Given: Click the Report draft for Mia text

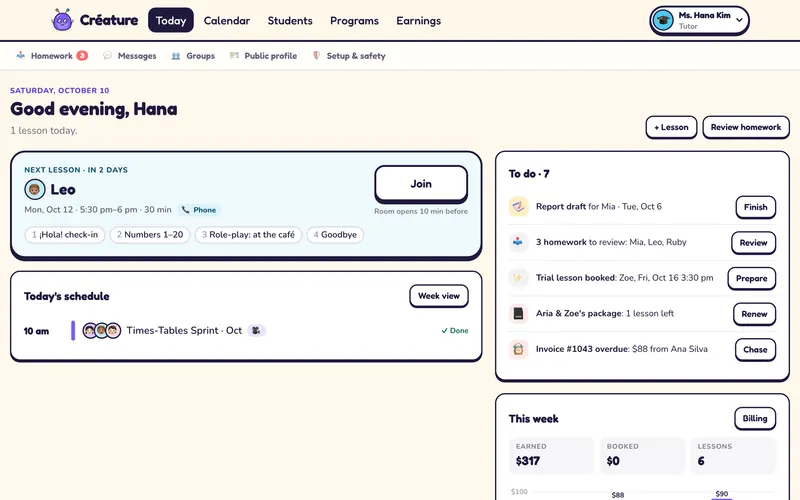Looking at the screenshot, I should coord(598,207).
